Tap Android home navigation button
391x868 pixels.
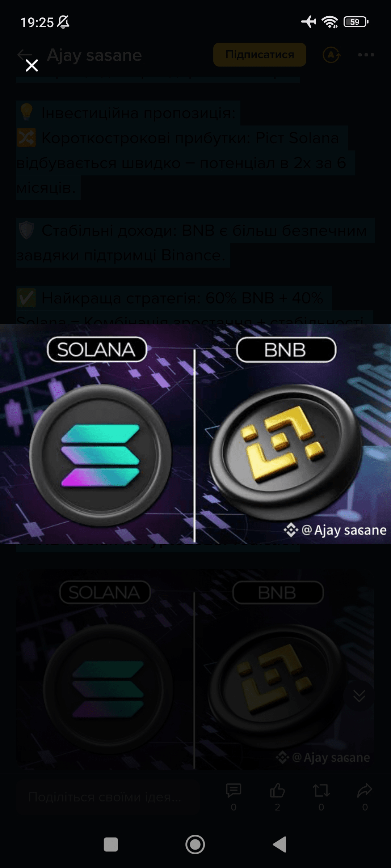[x=195, y=844]
